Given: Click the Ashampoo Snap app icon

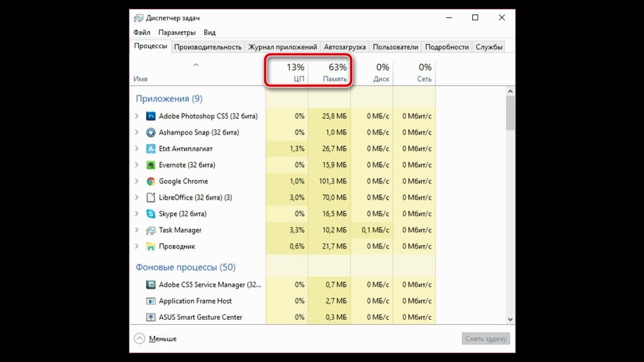Looking at the screenshot, I should coord(150,133).
